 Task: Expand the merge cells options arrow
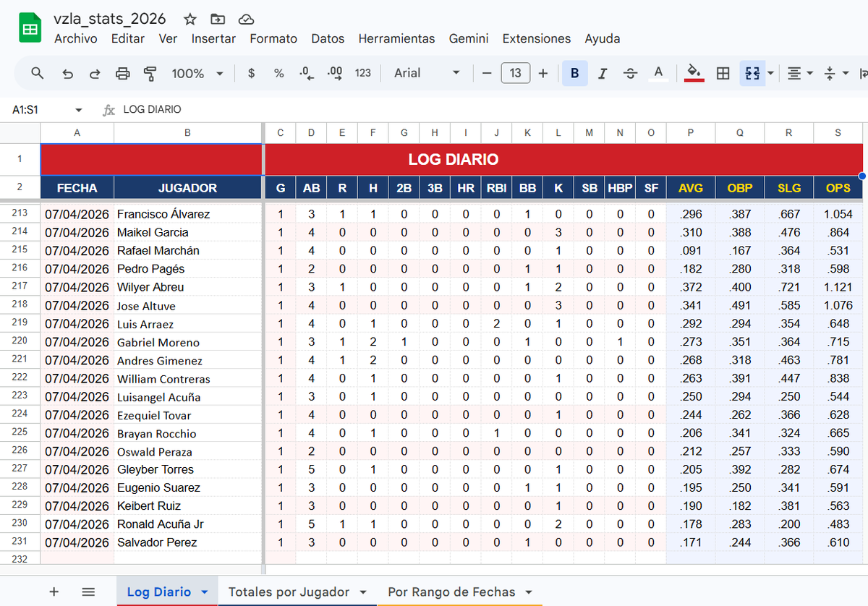(770, 73)
